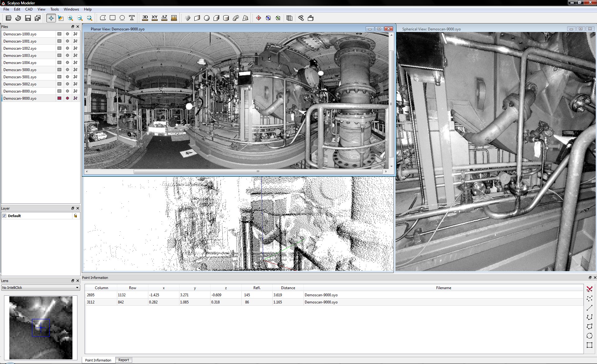Toggle planar view square for Demoscan-5000.syo
The width and height of the screenshot is (597, 364).
(x=59, y=70)
